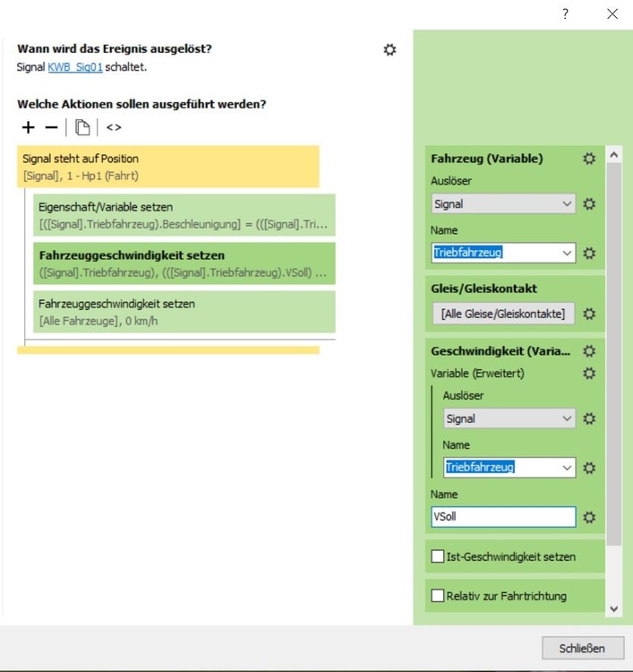
Task: Open the KWB_Sig01 signal link
Action: [75, 66]
